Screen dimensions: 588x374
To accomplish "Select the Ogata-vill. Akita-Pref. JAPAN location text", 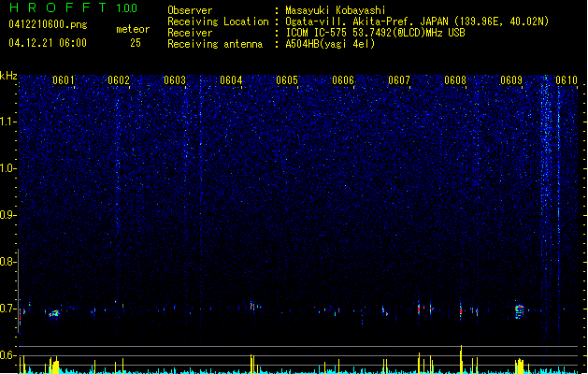I will [x=417, y=22].
